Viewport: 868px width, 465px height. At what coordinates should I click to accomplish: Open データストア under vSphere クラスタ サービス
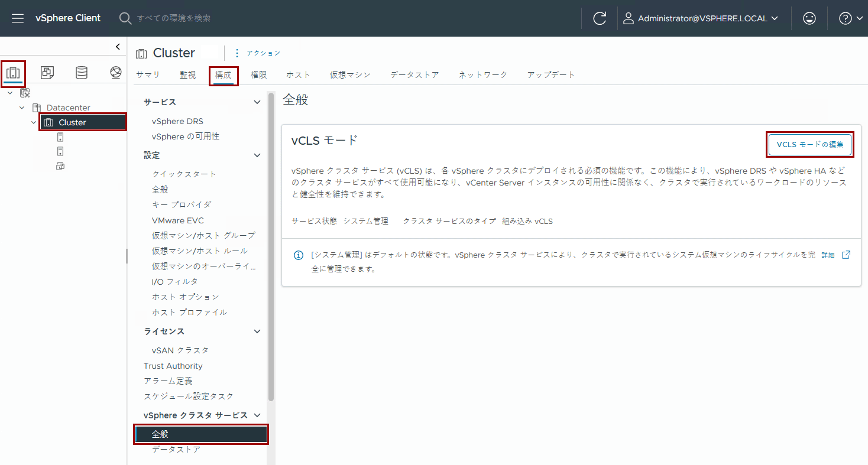(176, 449)
